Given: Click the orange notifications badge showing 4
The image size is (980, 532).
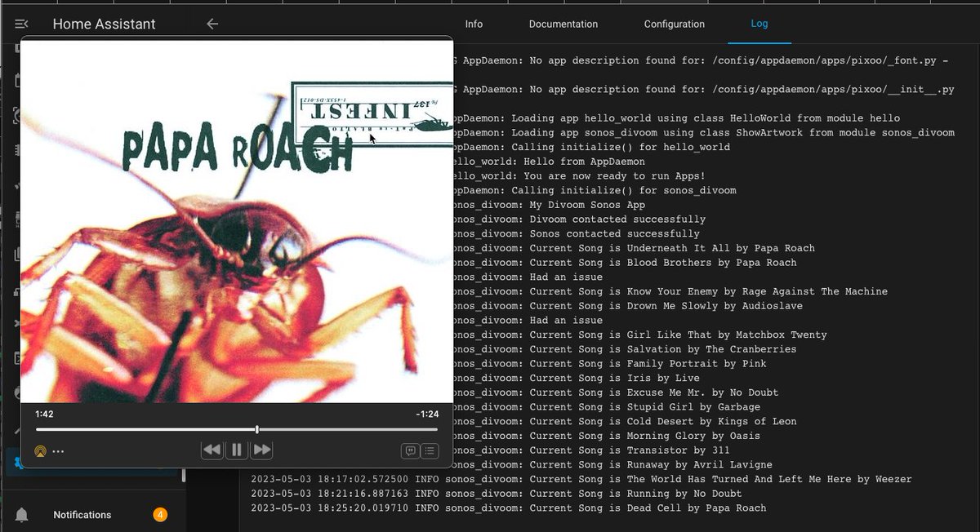Looking at the screenshot, I should 160,515.
